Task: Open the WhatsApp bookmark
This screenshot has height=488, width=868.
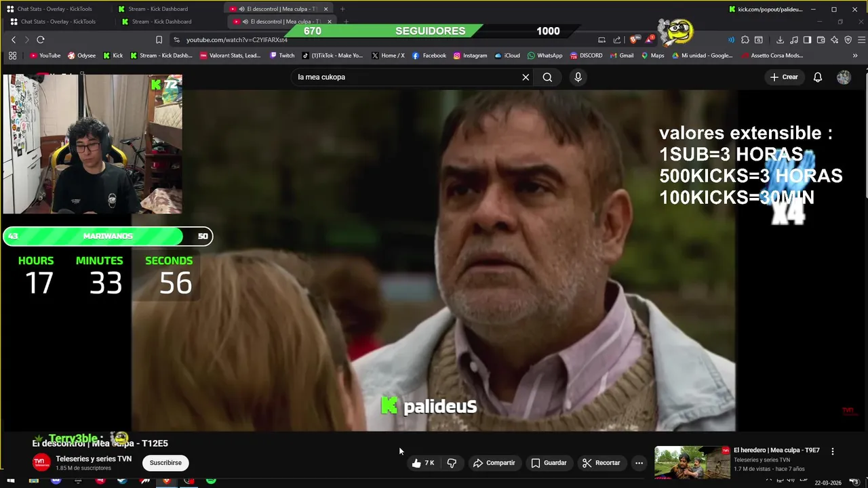Action: tap(545, 56)
